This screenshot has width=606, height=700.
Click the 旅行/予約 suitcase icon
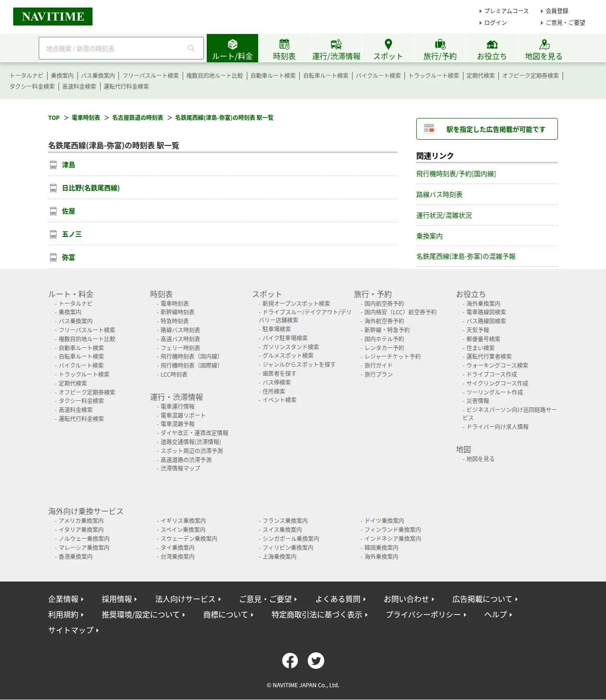pyautogui.click(x=440, y=44)
